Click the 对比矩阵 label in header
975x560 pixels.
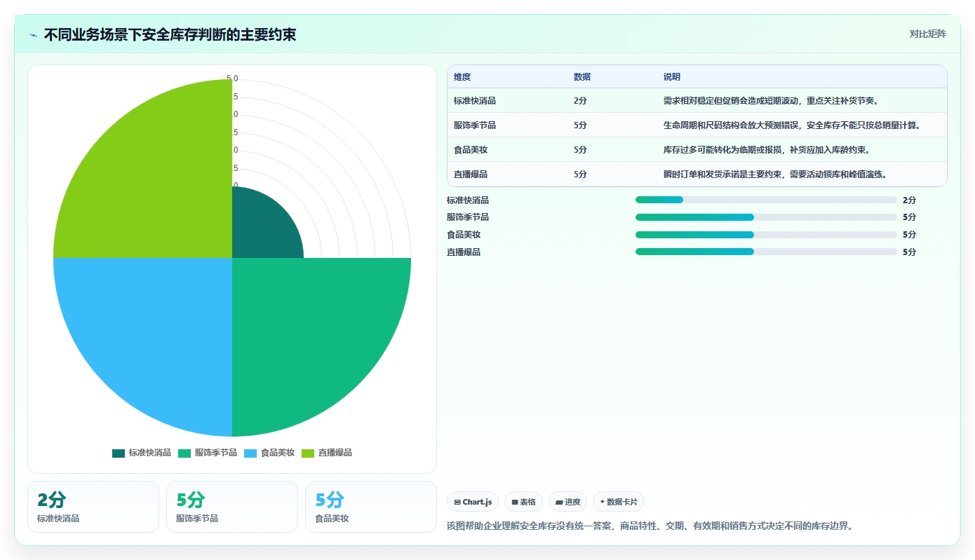927,34
